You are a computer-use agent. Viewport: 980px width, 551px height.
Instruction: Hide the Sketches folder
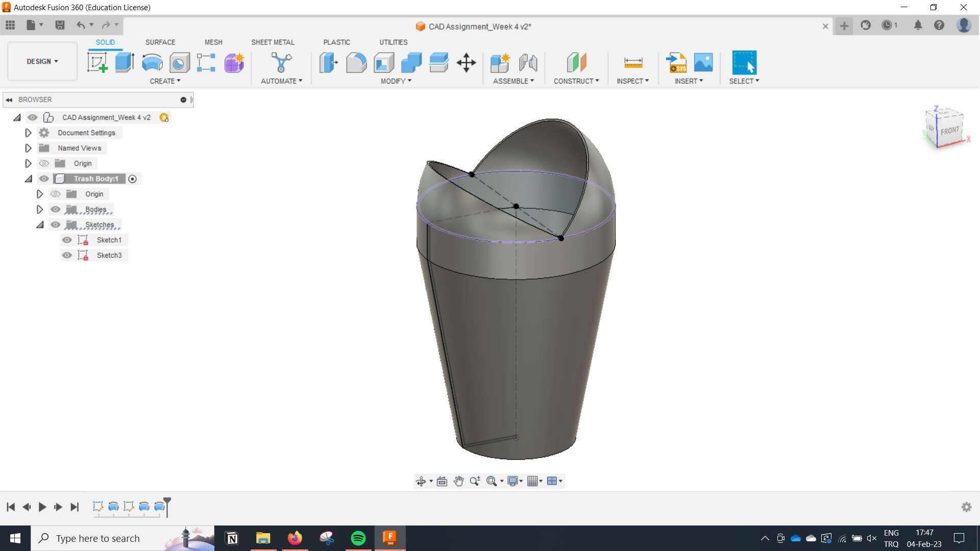56,224
